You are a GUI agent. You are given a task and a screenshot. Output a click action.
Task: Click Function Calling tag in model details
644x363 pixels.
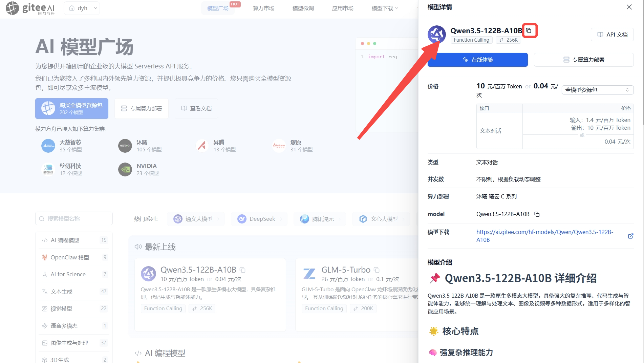click(x=471, y=40)
